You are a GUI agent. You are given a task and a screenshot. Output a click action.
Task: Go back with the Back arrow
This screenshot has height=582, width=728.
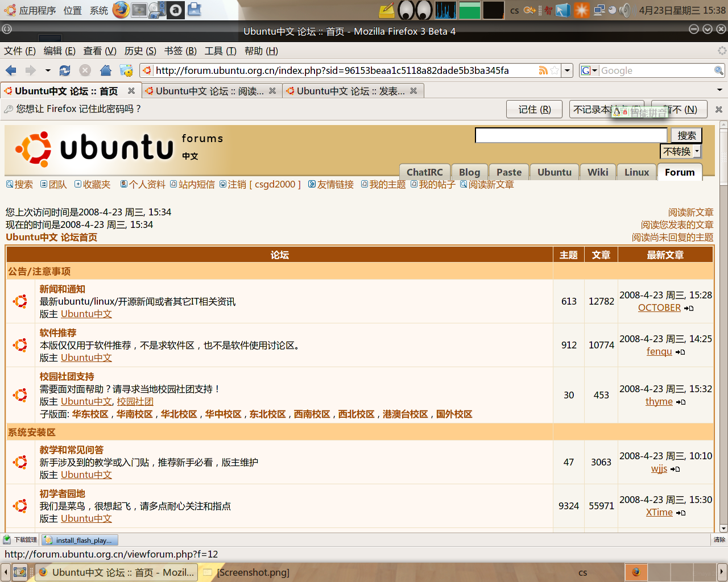coord(11,70)
